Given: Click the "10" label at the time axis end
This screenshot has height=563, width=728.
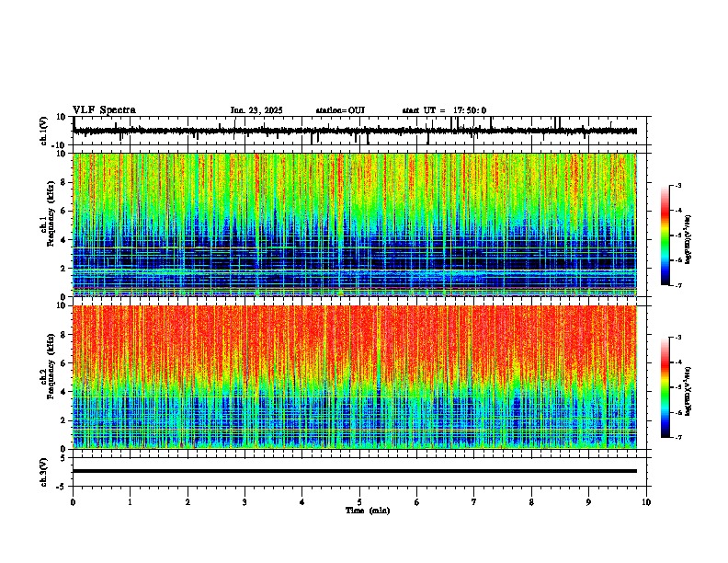Looking at the screenshot, I should pos(646,502).
